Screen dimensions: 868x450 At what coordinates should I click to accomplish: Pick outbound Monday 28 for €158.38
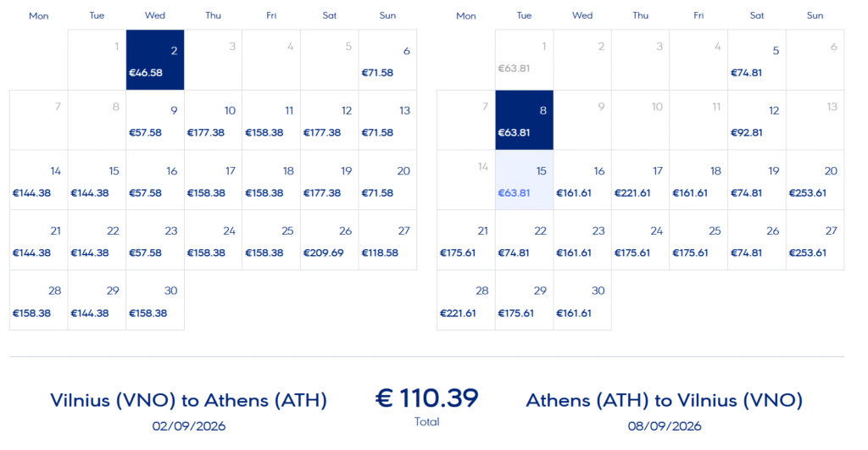pos(39,301)
